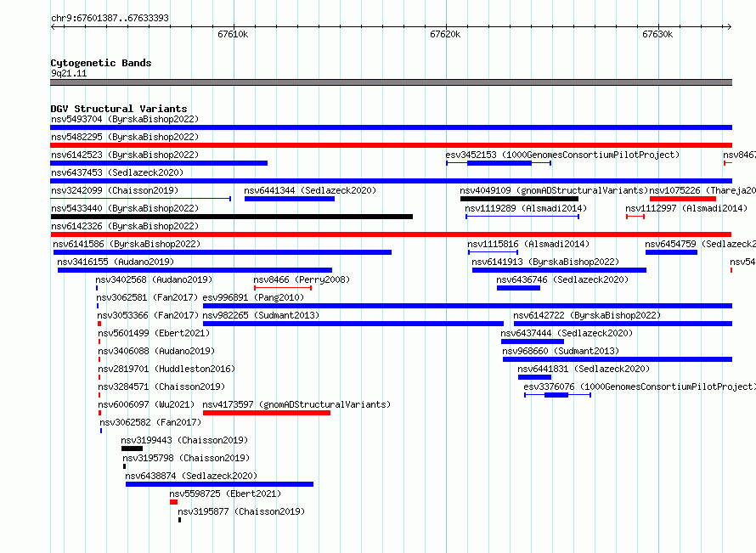
Task: Click nsv4049109 gnomADStructuralVariants label
Action: click(554, 190)
